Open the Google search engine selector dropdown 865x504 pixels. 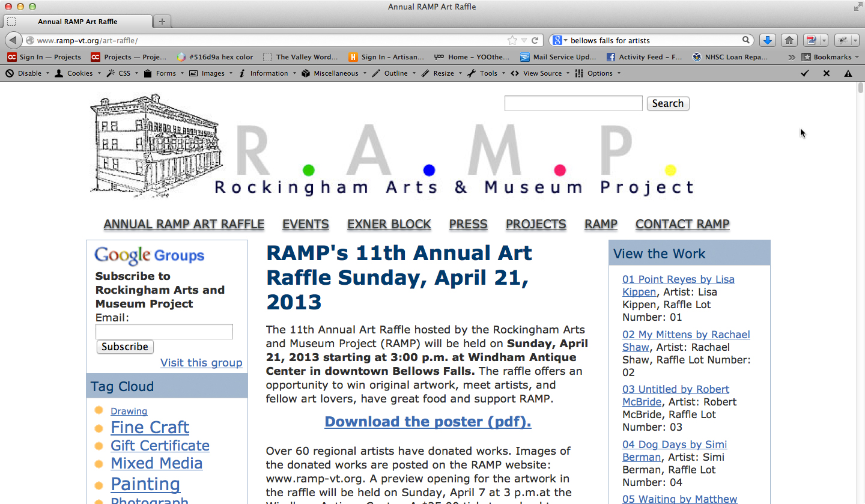pyautogui.click(x=560, y=40)
